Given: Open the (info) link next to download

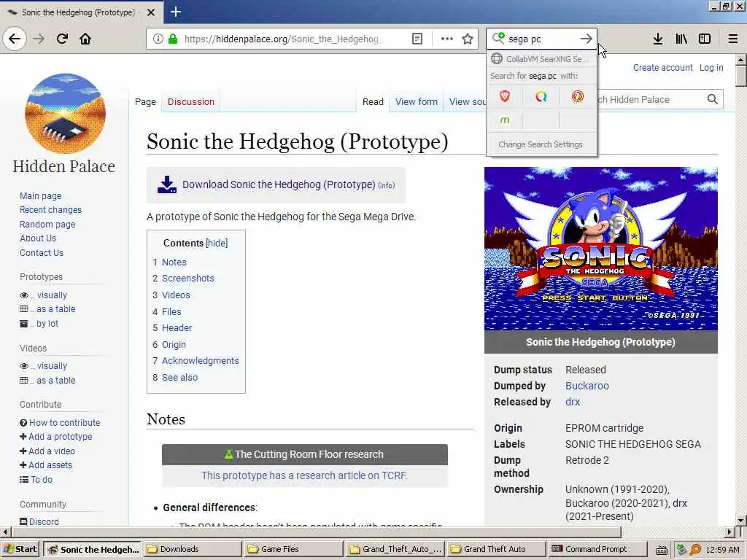Looking at the screenshot, I should point(387,185).
